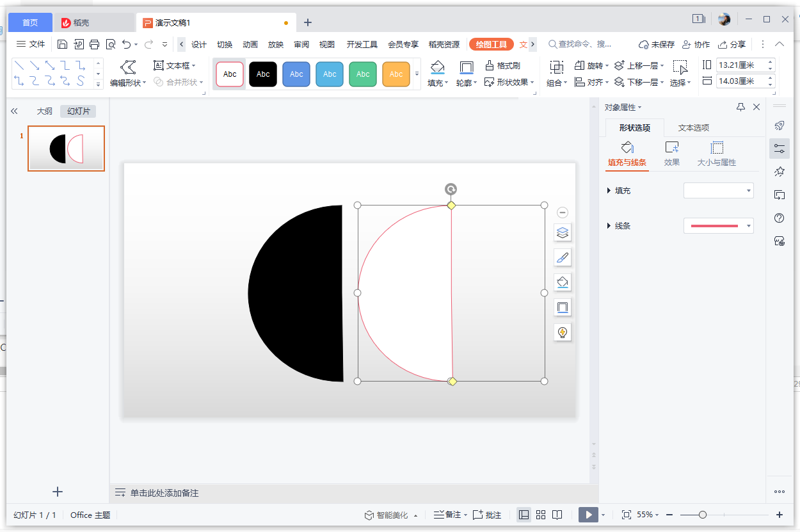The image size is (800, 532).
Task: Open the align (对齐) dropdown
Action: (591, 82)
